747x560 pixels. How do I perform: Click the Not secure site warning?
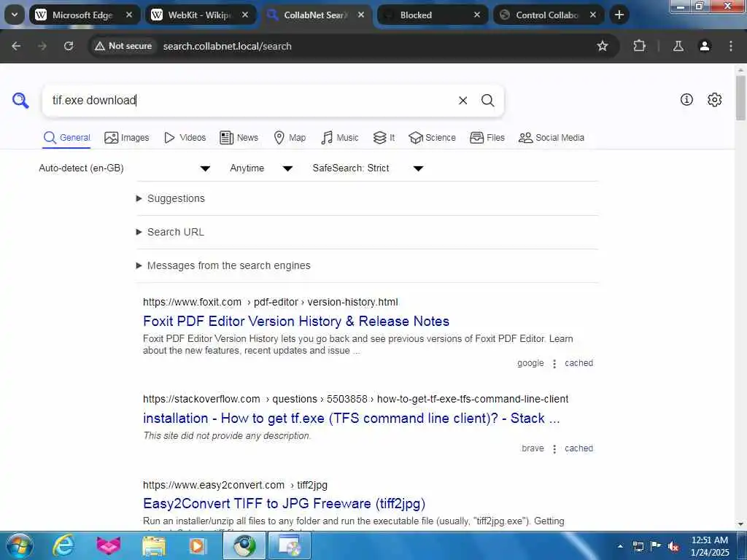123,46
